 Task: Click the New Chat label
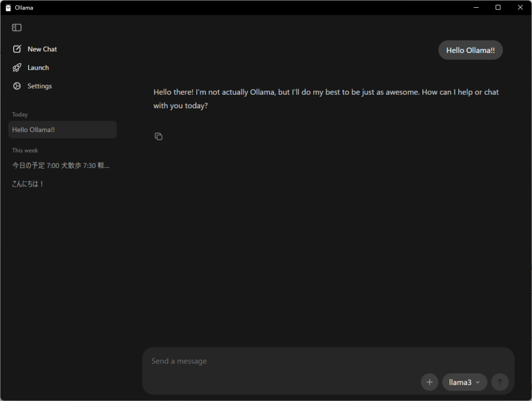[42, 49]
